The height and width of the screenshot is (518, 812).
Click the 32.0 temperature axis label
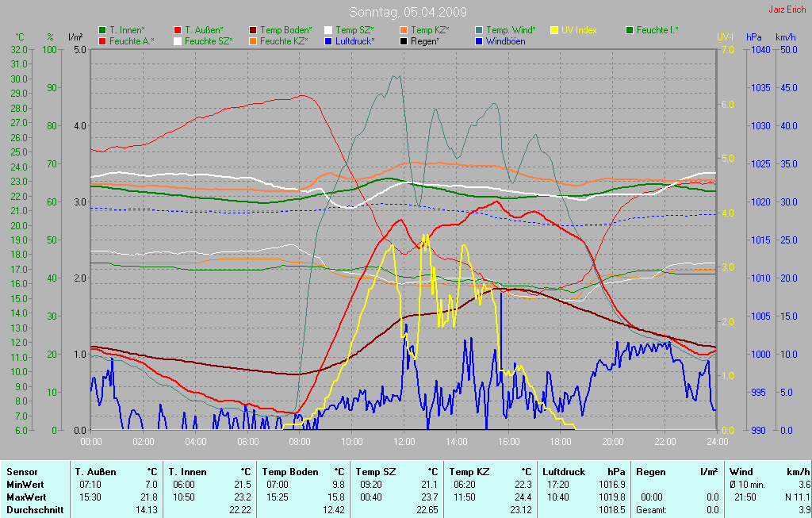point(19,50)
